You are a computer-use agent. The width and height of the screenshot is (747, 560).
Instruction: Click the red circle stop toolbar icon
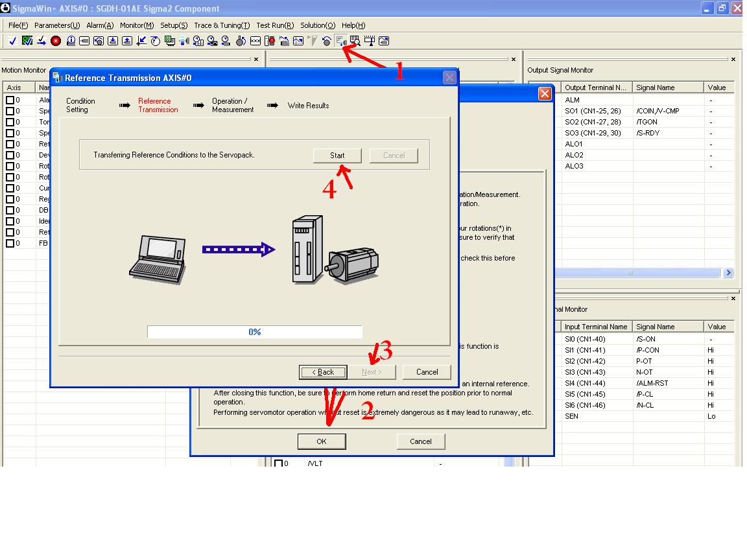[56, 41]
